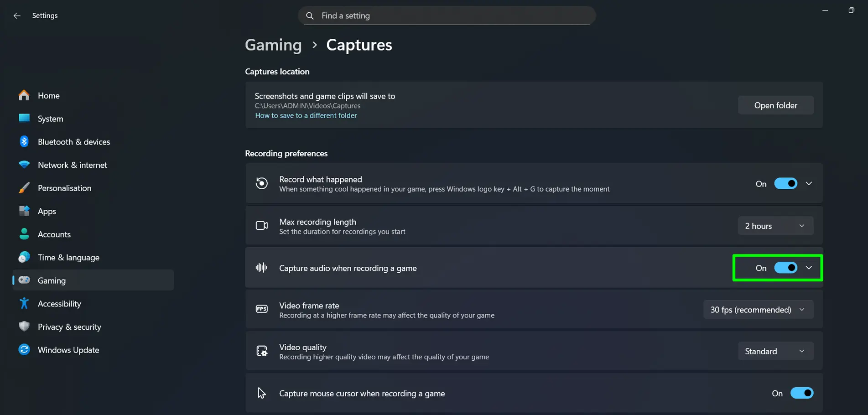Select the Accounts icon
868x415 pixels.
pos(23,234)
